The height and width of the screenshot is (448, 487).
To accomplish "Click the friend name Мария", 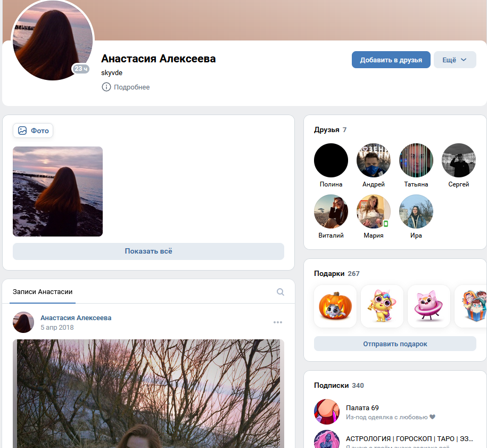I will point(374,235).
